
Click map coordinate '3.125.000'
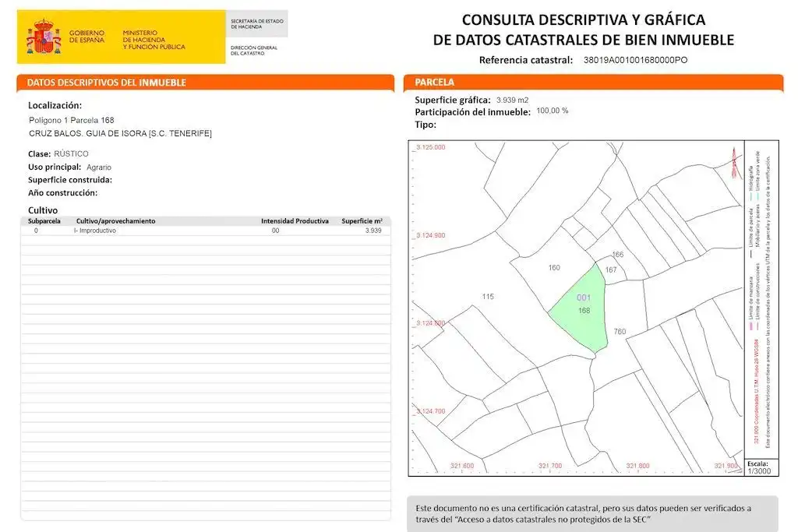pyautogui.click(x=430, y=147)
